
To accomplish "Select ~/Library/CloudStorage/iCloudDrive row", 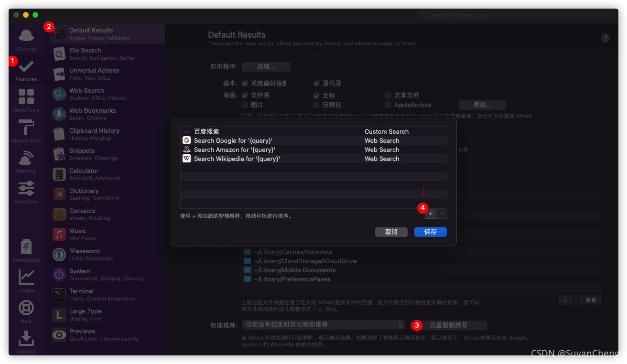I will [x=421, y=261].
